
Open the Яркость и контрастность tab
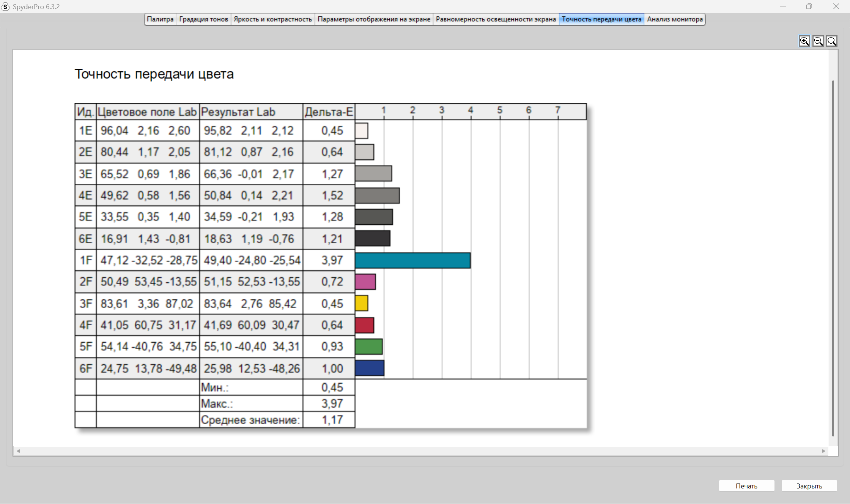[x=272, y=19]
